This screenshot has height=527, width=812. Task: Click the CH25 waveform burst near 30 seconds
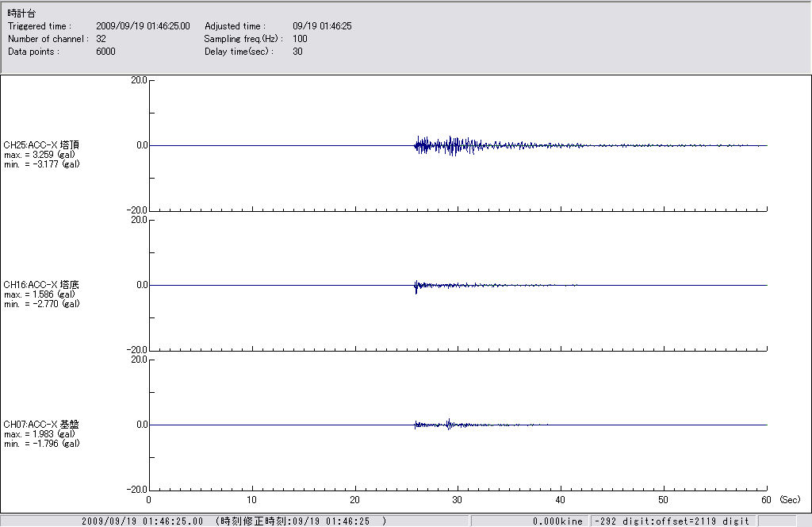click(x=454, y=145)
